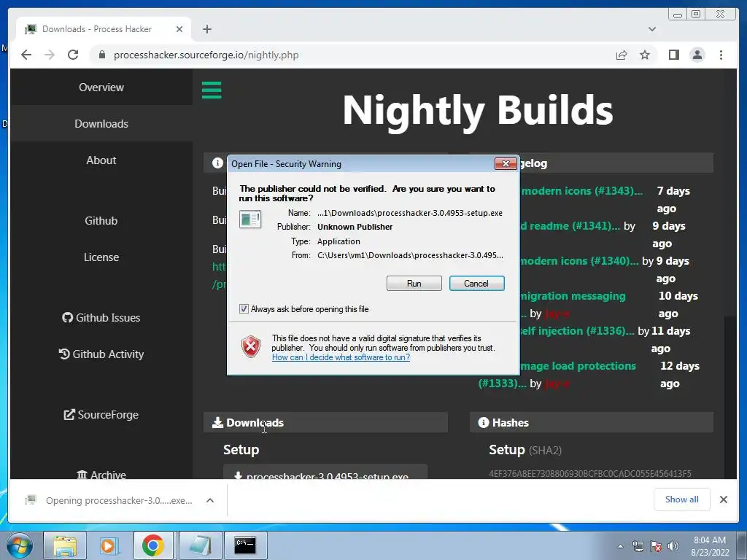Viewport: 747px width, 560px height.
Task: Open Archive in the sidebar
Action: [101, 474]
